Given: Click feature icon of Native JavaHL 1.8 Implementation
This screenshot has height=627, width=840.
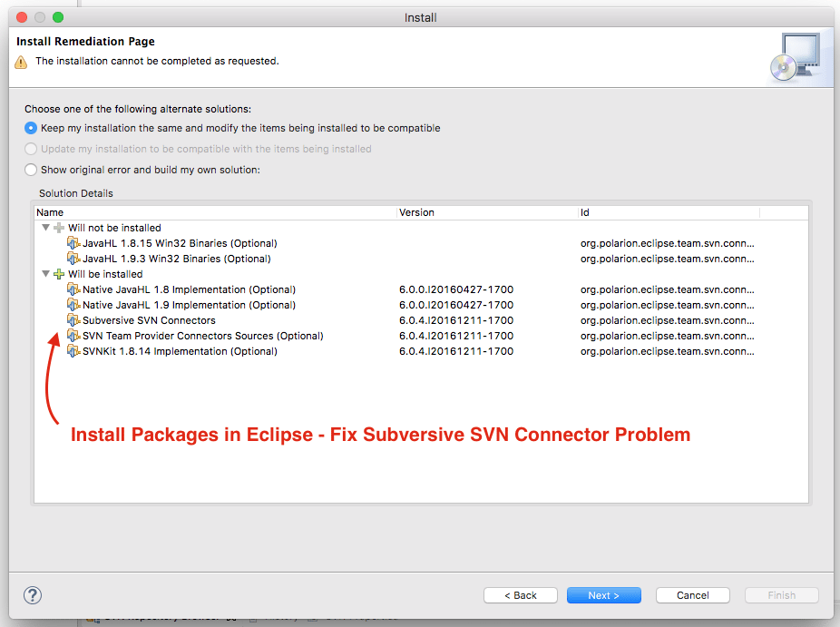Looking at the screenshot, I should coord(73,289).
